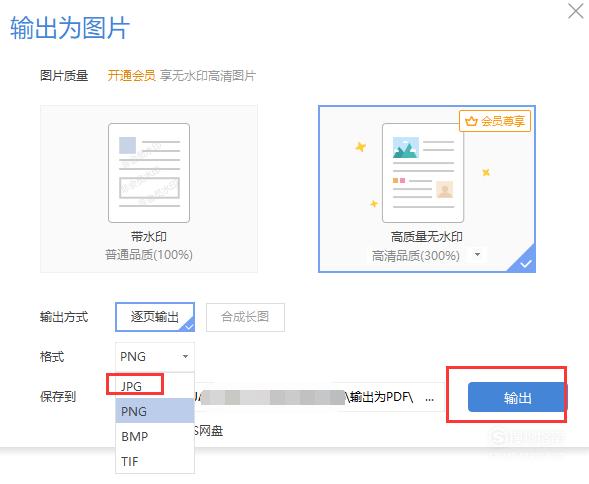Pick TIF from the format list
This screenshot has height=484, width=589.
(x=154, y=461)
